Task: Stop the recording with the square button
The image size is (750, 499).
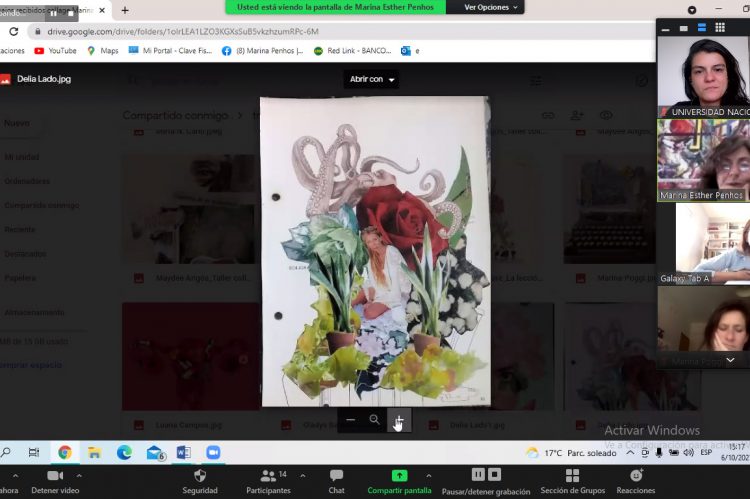Action: (494, 475)
